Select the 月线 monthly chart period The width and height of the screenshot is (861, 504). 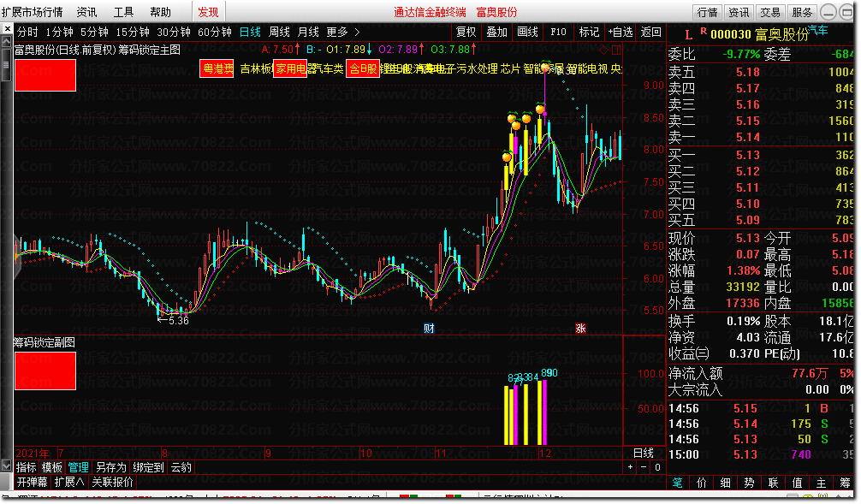coord(308,32)
